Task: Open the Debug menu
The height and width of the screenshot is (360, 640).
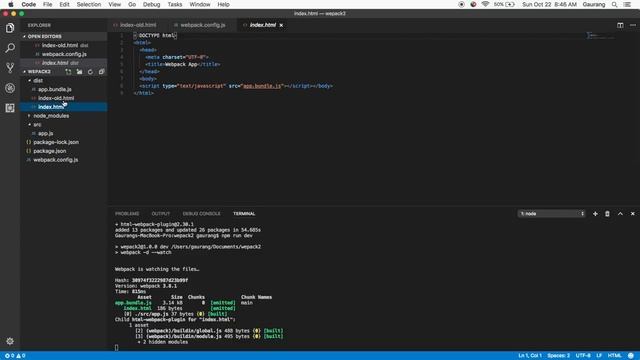Action: coord(151,4)
